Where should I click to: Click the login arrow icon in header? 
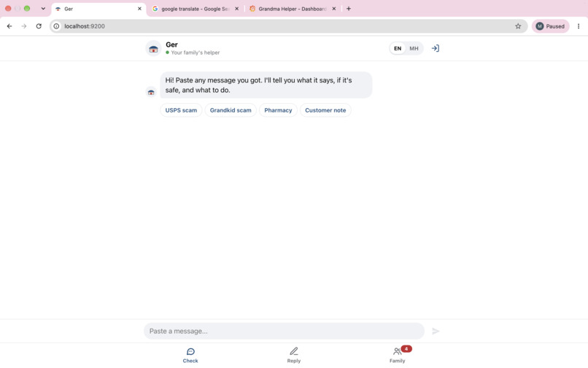pyautogui.click(x=435, y=48)
